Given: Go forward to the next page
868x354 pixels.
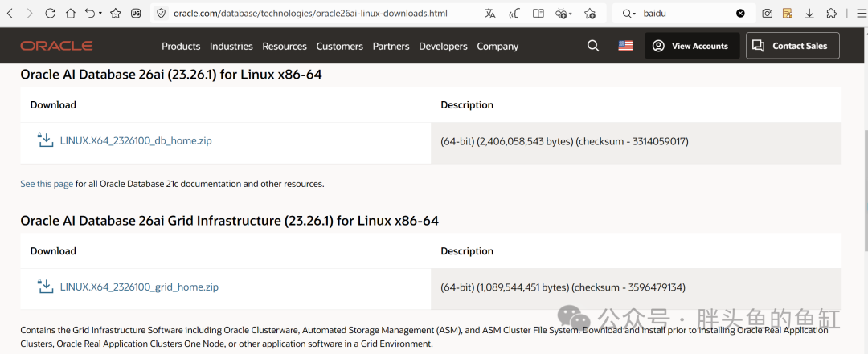Looking at the screenshot, I should point(30,14).
